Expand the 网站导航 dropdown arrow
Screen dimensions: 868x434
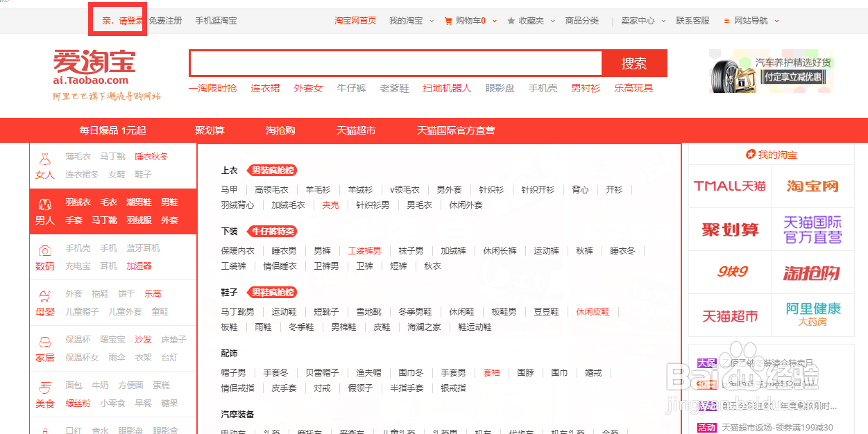776,21
